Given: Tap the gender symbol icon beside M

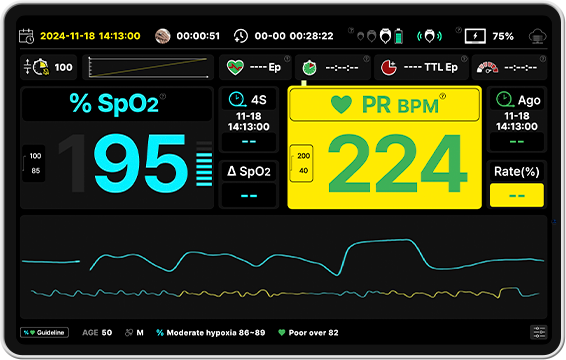Looking at the screenshot, I should click(x=129, y=333).
